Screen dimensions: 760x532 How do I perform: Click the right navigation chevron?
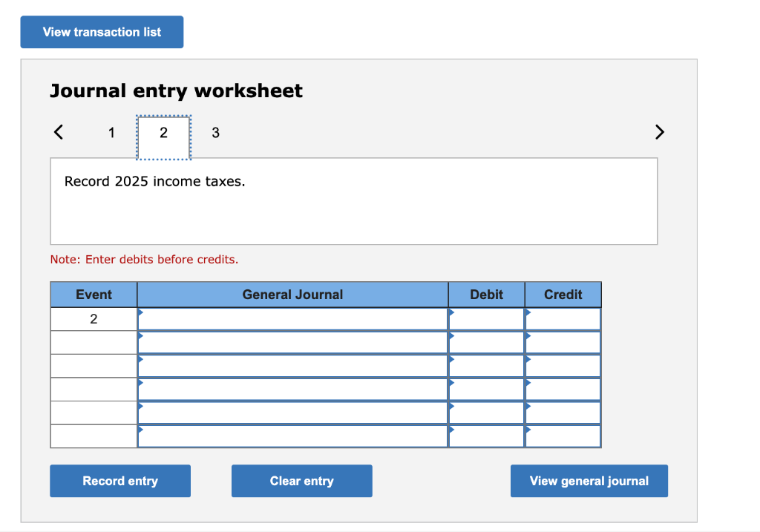(x=660, y=131)
